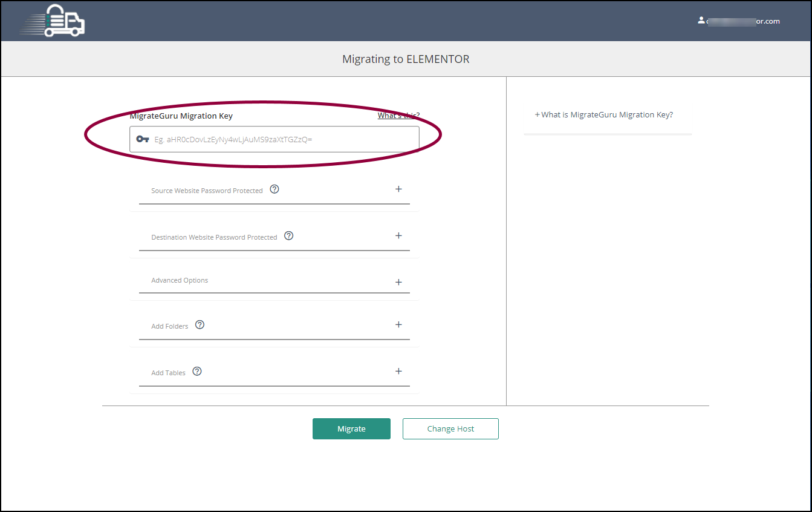The image size is (812, 512).
Task: Click the user profile icon in header
Action: (701, 20)
